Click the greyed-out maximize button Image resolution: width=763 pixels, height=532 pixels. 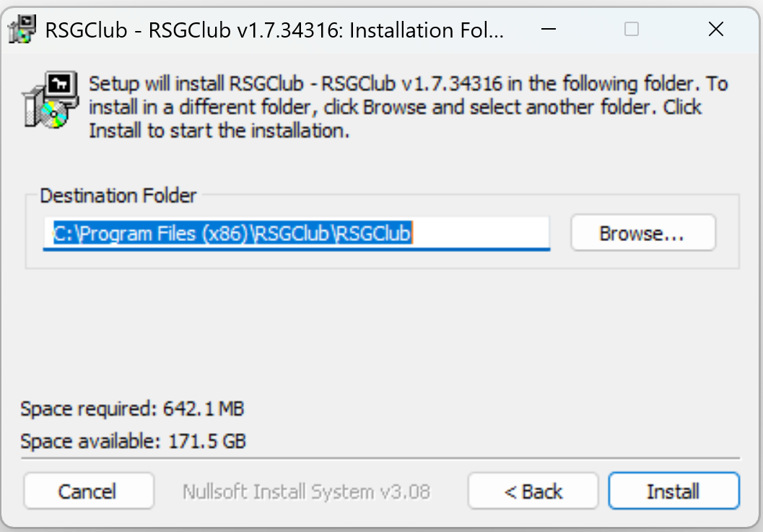[x=632, y=29]
